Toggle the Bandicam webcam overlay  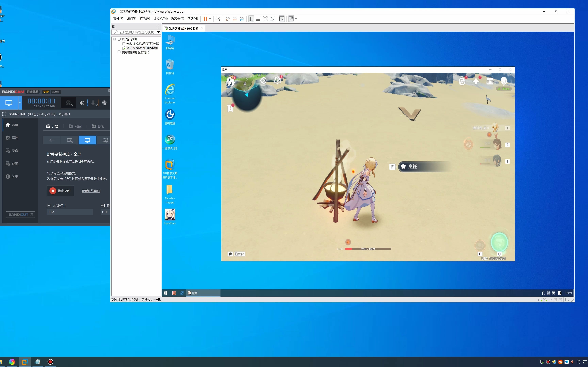(69, 103)
